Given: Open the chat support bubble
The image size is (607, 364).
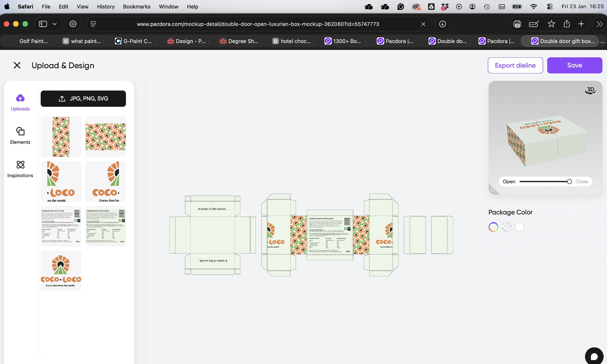Looking at the screenshot, I should [x=594, y=356].
